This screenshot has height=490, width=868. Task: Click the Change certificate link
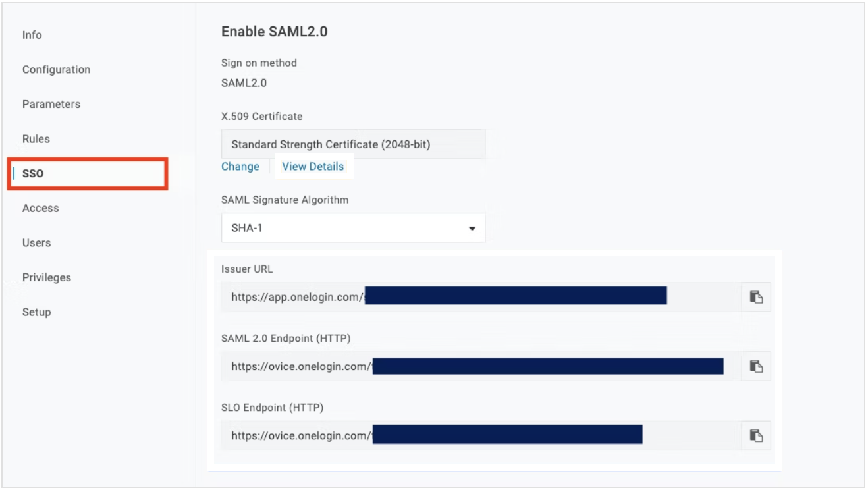(x=240, y=167)
